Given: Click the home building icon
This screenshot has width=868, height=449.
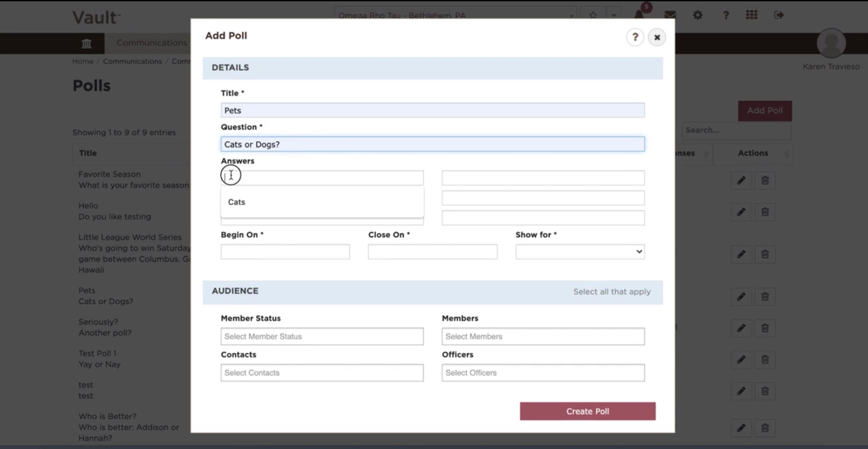Looking at the screenshot, I should coord(87,43).
